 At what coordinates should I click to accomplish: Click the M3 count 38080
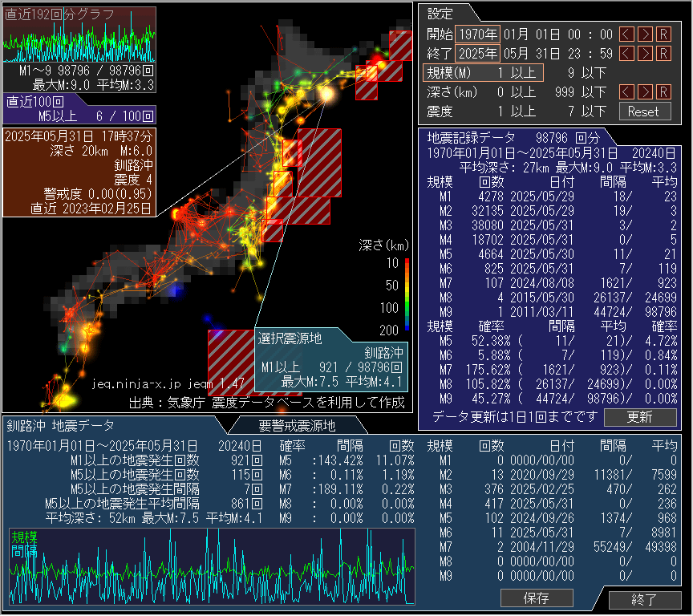(x=488, y=225)
